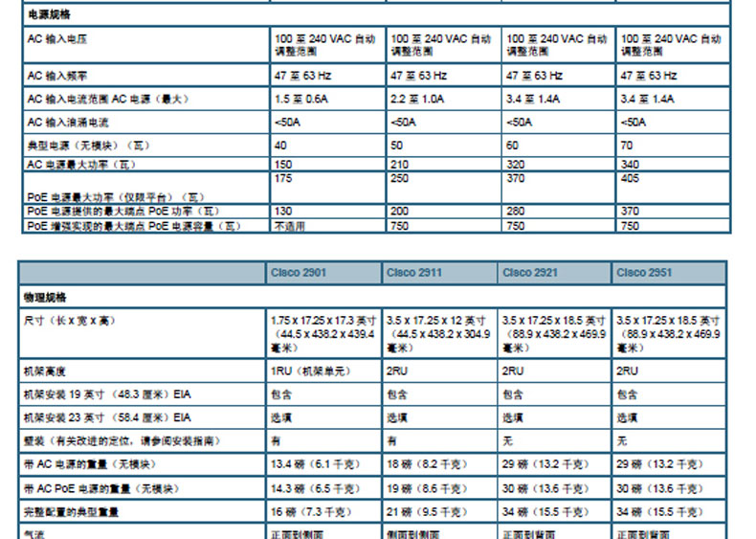The image size is (756, 539).
Task: Select the '1RU(机架单元)' cell
Action: 310,371
